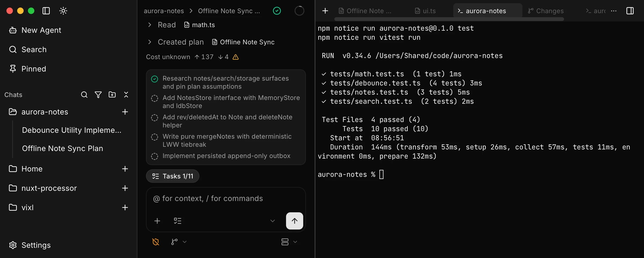Screen dimensions: 644x258
Task: Open git branch dropdown
Action: pos(179,242)
